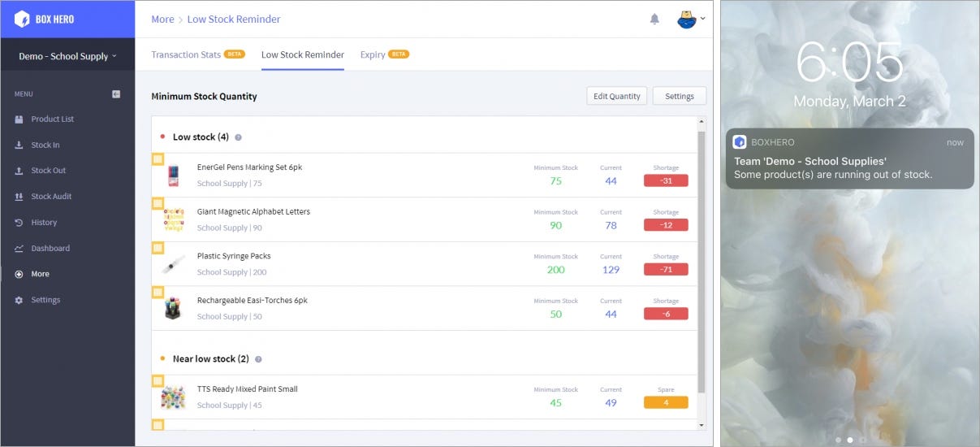The height and width of the screenshot is (447, 980).
Task: Click the -31 shortage badge
Action: [x=666, y=180]
